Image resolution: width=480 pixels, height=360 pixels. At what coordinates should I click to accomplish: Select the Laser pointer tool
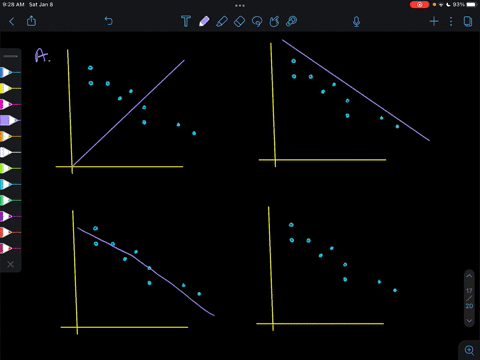pyautogui.click(x=291, y=21)
